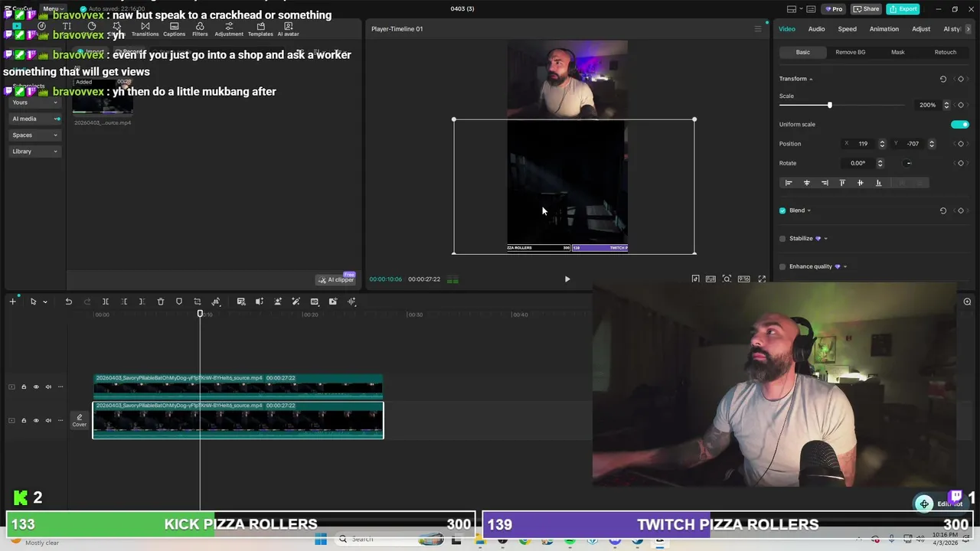Screen dimensions: 980x551
Task: Open the timeline zoom fit icon
Action: tap(967, 302)
